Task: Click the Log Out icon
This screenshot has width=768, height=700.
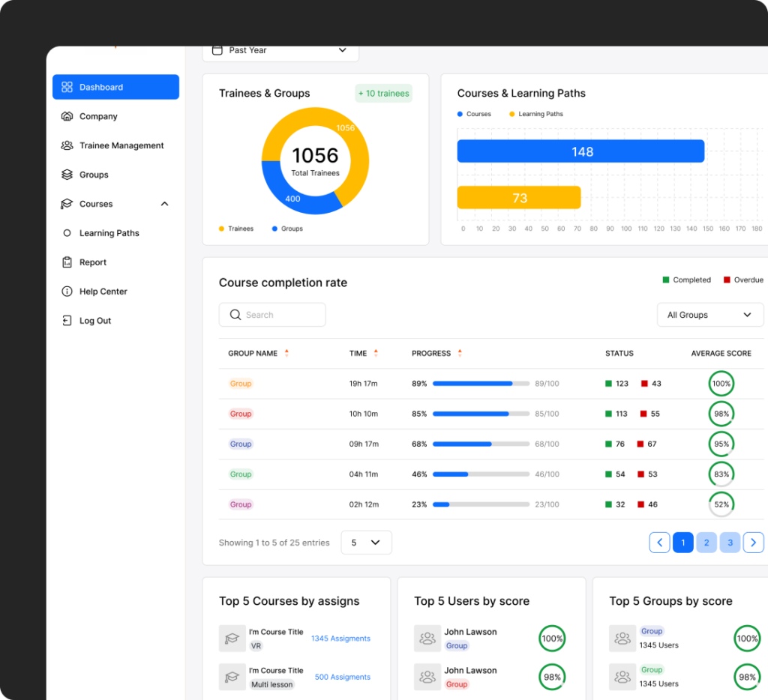Action: (x=67, y=321)
